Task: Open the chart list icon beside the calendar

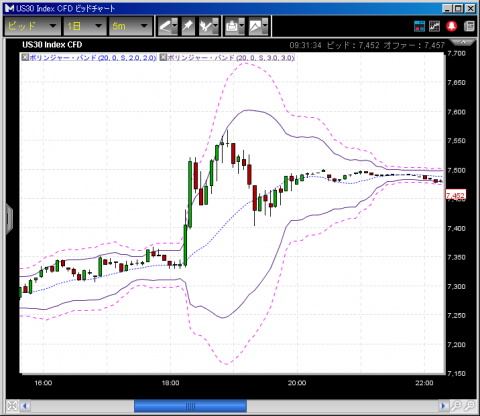Action: pyautogui.click(x=434, y=26)
